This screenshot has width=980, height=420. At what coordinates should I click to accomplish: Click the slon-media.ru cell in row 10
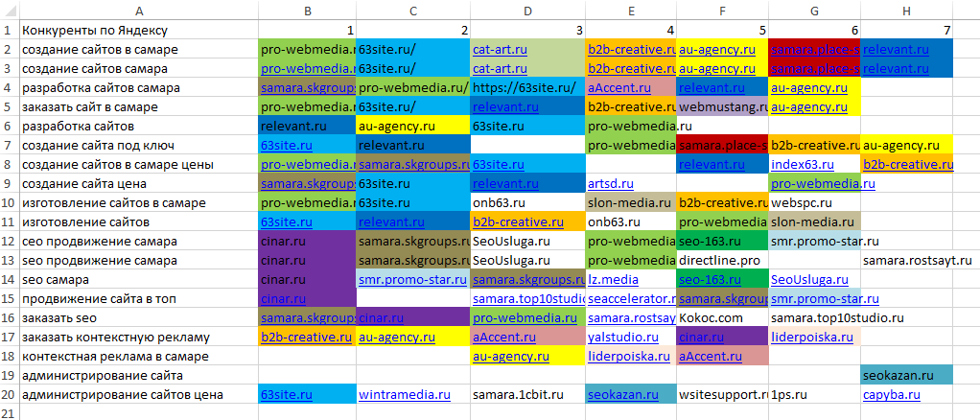coord(631,203)
